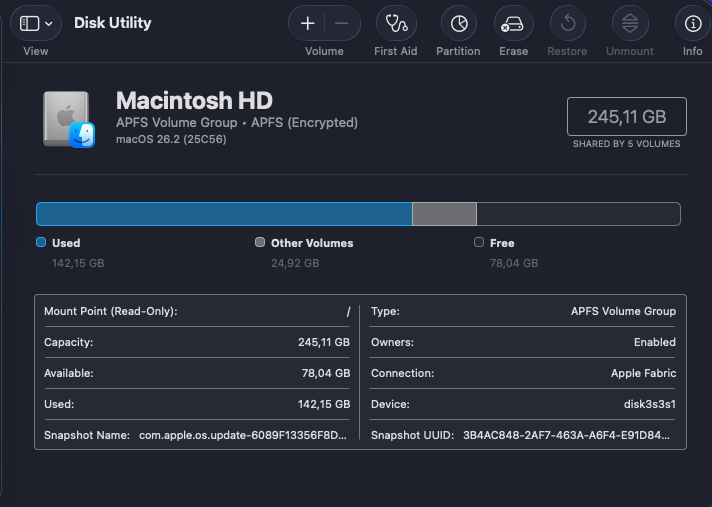
Task: Click the Owners Enabled value
Action: pyautogui.click(x=655, y=342)
